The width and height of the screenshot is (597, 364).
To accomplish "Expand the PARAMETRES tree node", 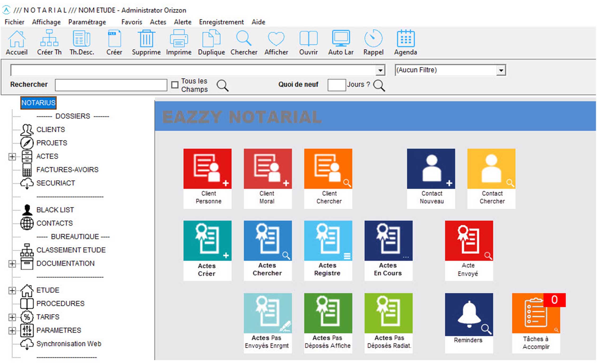I will (12, 331).
